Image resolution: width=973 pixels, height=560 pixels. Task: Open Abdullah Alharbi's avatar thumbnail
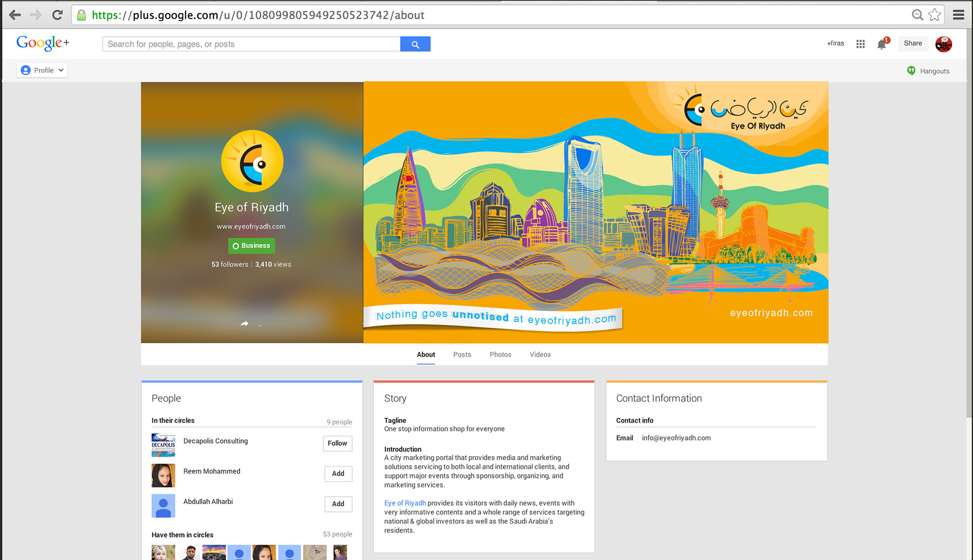coord(163,506)
